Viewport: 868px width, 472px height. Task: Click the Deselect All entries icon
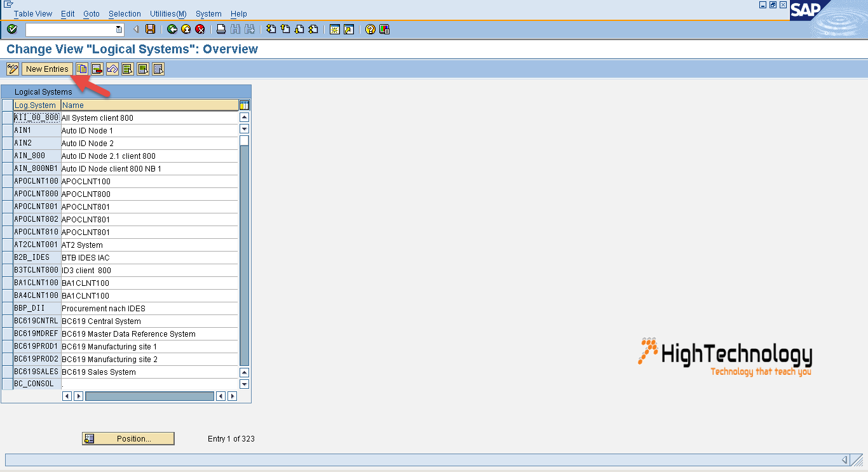[x=159, y=68]
